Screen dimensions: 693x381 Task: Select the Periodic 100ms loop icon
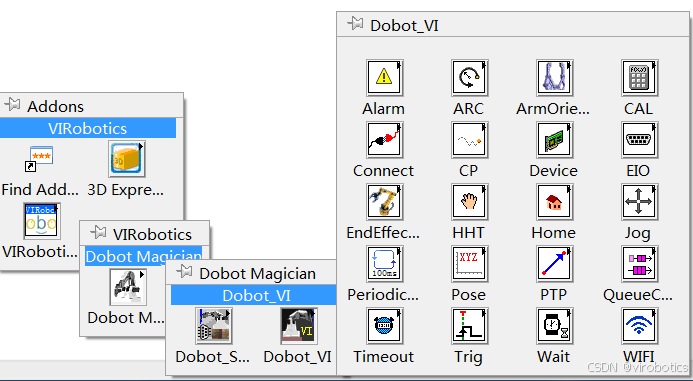click(384, 264)
